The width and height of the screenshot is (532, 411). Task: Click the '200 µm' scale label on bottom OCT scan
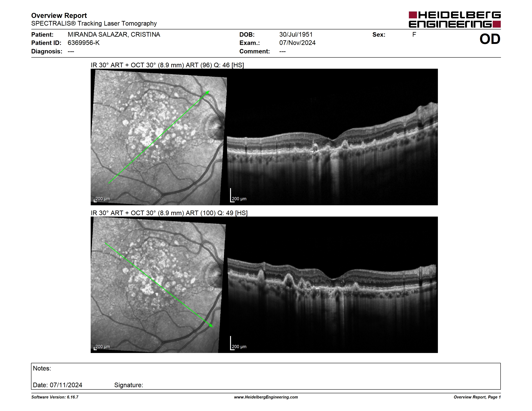tap(239, 347)
